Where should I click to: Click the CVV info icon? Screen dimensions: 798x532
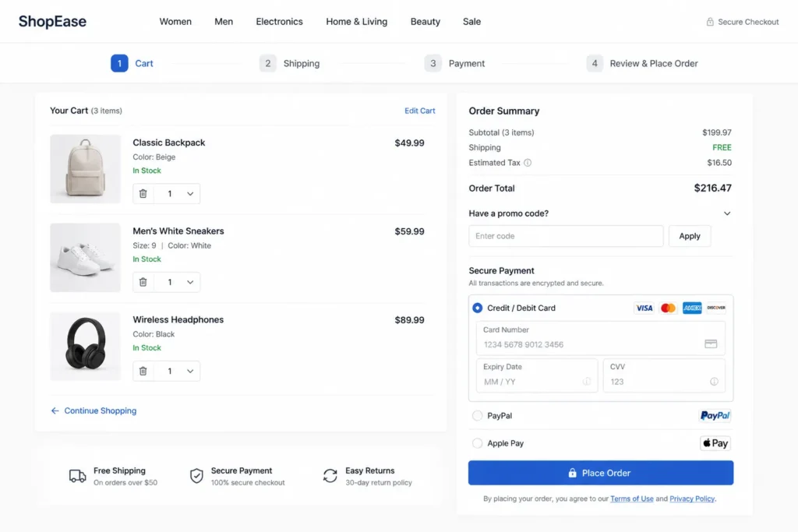click(714, 382)
